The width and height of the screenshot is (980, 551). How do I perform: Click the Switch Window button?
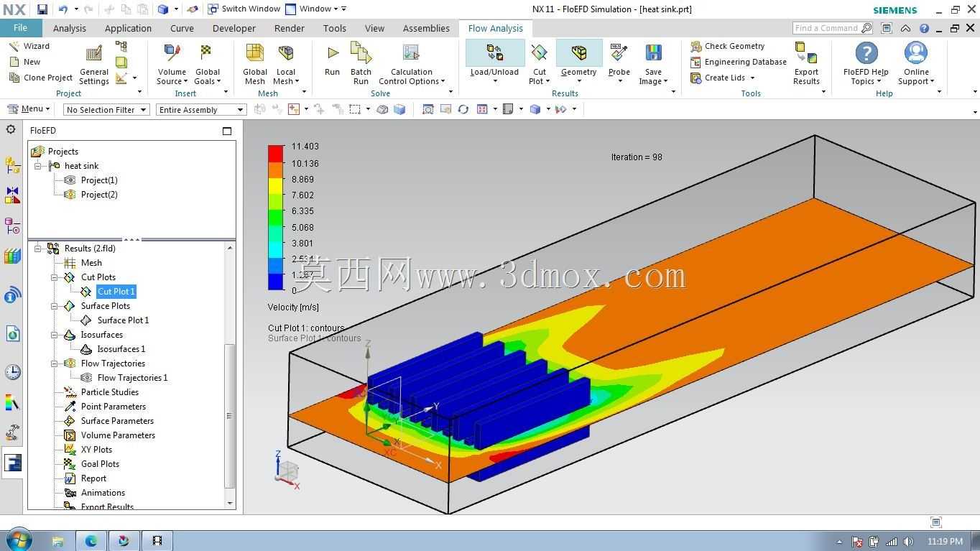(244, 9)
